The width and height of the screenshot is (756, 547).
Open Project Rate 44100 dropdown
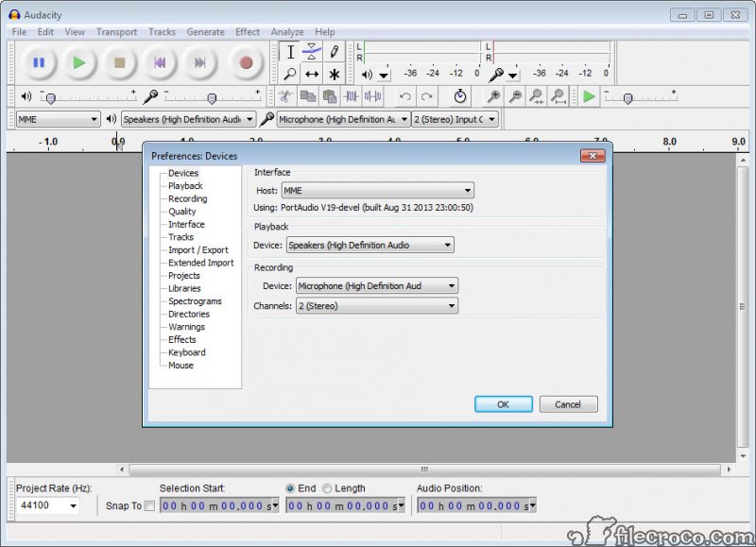point(74,505)
